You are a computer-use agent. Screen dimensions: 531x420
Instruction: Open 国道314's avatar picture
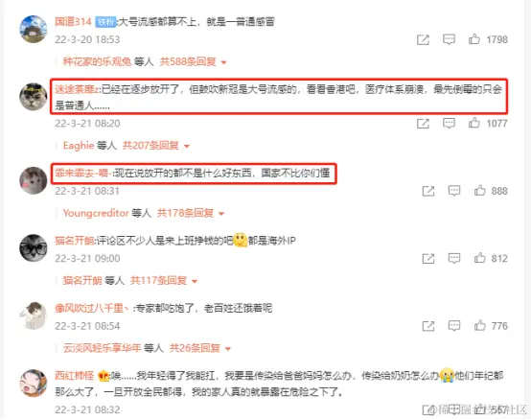click(x=34, y=29)
